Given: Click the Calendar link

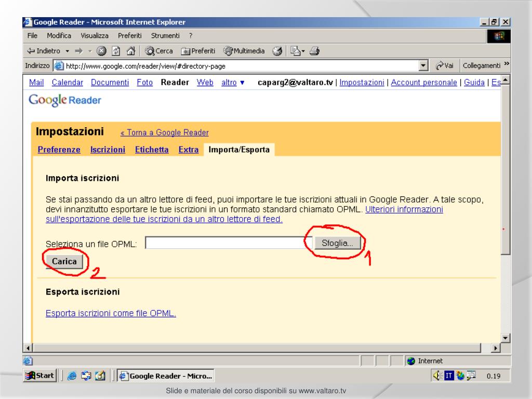Looking at the screenshot, I should click(x=67, y=83).
